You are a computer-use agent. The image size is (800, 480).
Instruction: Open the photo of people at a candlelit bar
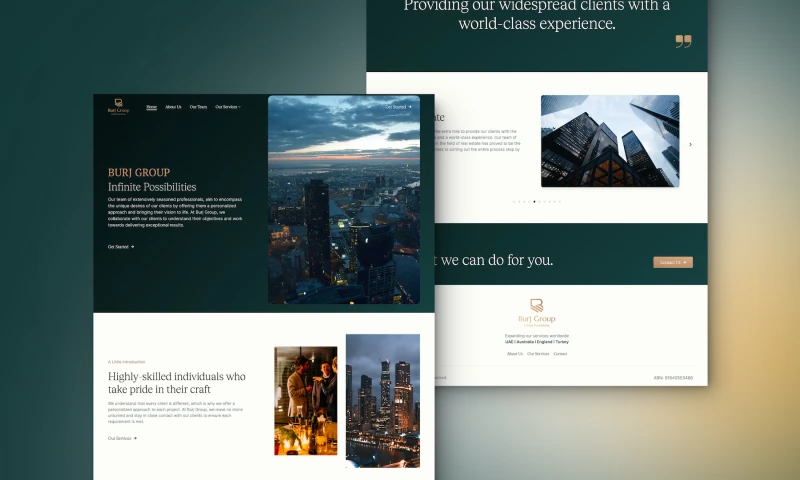tap(306, 401)
